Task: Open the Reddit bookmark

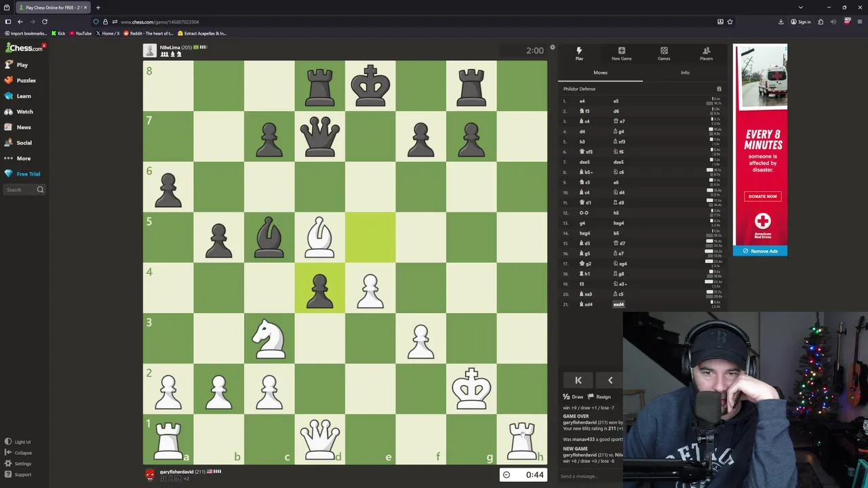Action: 149,33
